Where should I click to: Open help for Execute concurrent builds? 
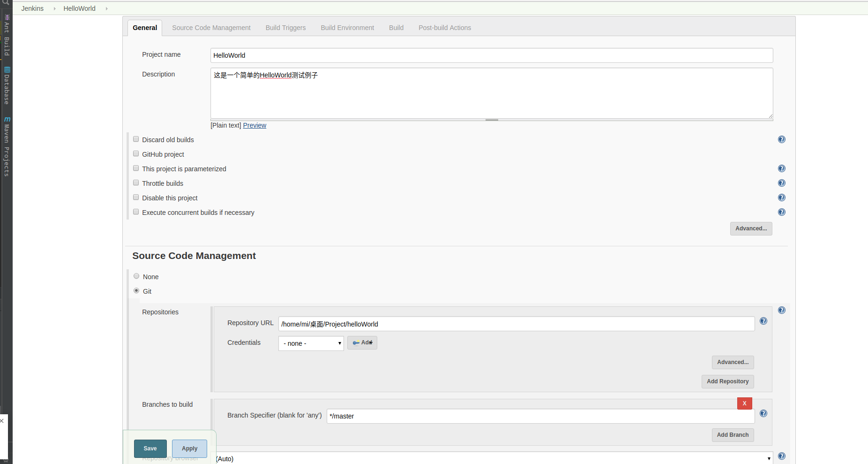pos(781,212)
